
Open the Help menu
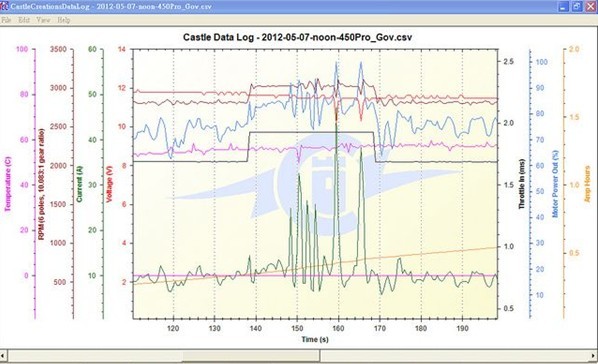64,20
